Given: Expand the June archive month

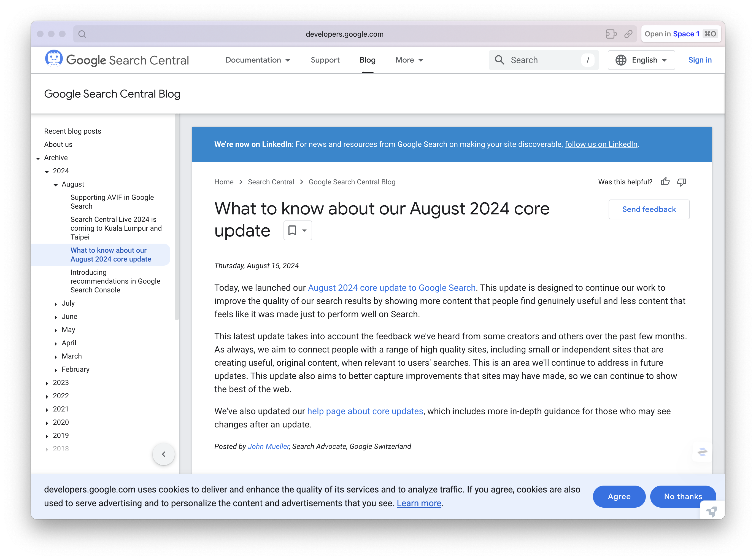Looking at the screenshot, I should tap(56, 317).
